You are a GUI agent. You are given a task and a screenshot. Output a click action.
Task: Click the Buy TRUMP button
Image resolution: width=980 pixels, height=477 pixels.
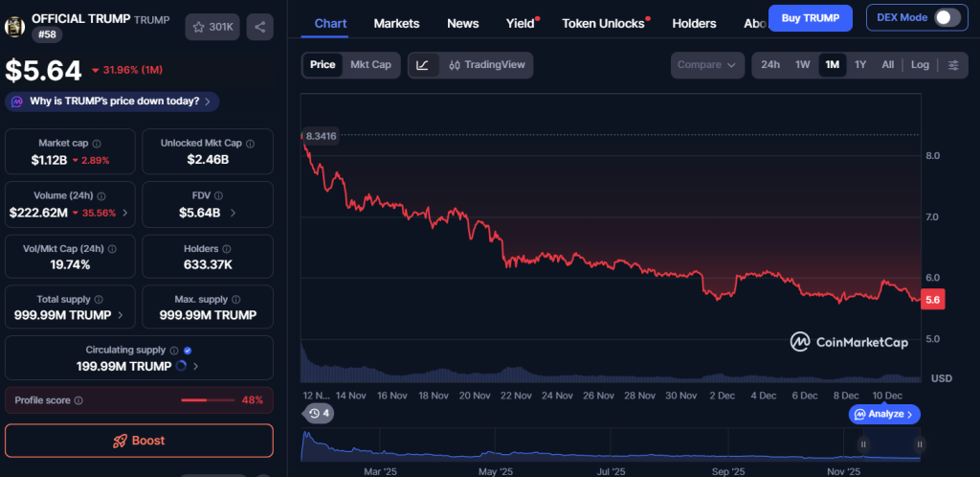point(811,17)
